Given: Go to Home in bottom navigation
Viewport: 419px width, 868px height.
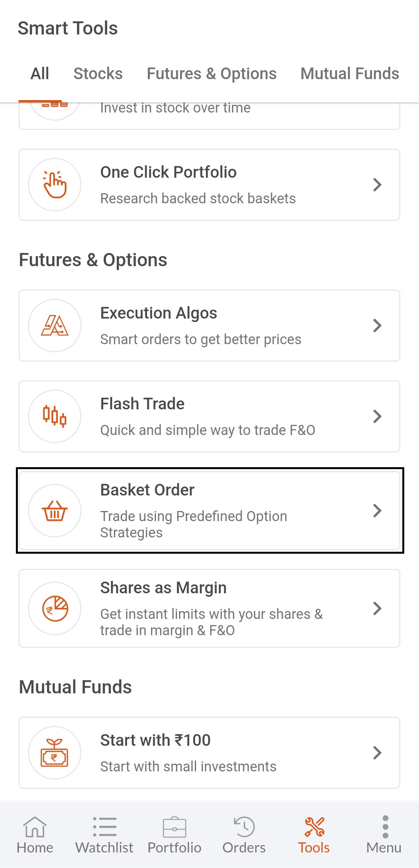Looking at the screenshot, I should [x=35, y=835].
